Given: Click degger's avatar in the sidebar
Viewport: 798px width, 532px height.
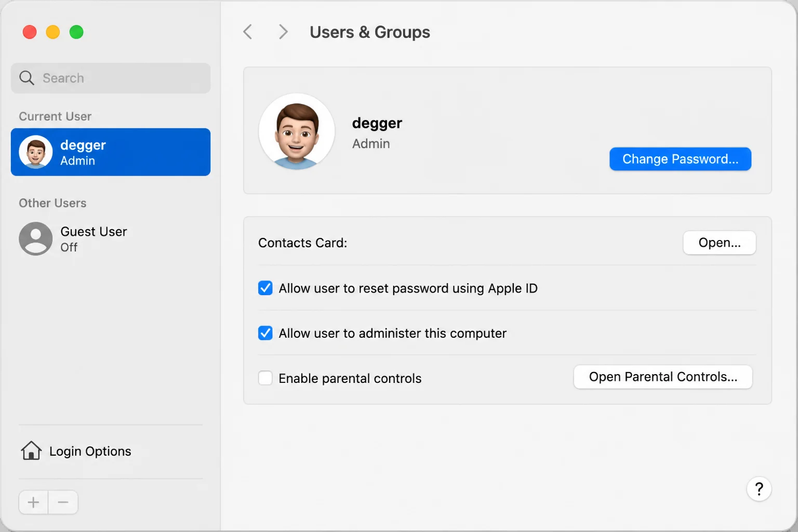Looking at the screenshot, I should click(36, 152).
